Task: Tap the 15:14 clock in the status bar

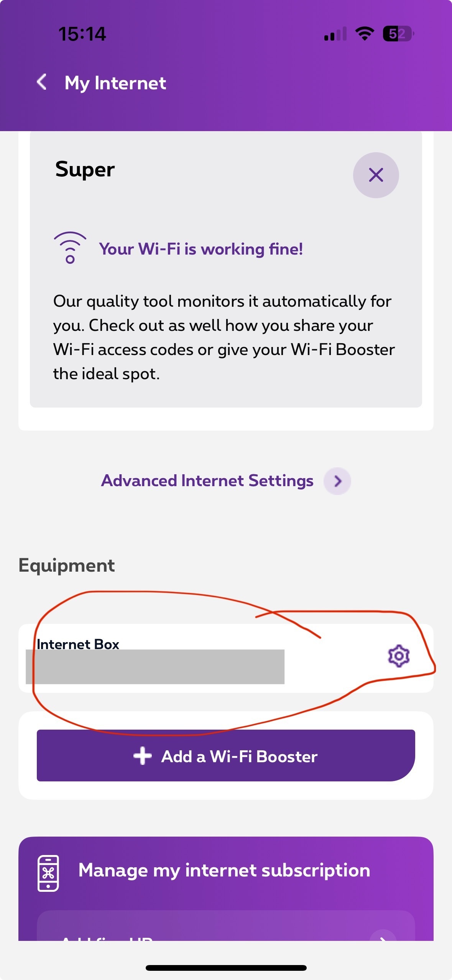Action: click(82, 34)
